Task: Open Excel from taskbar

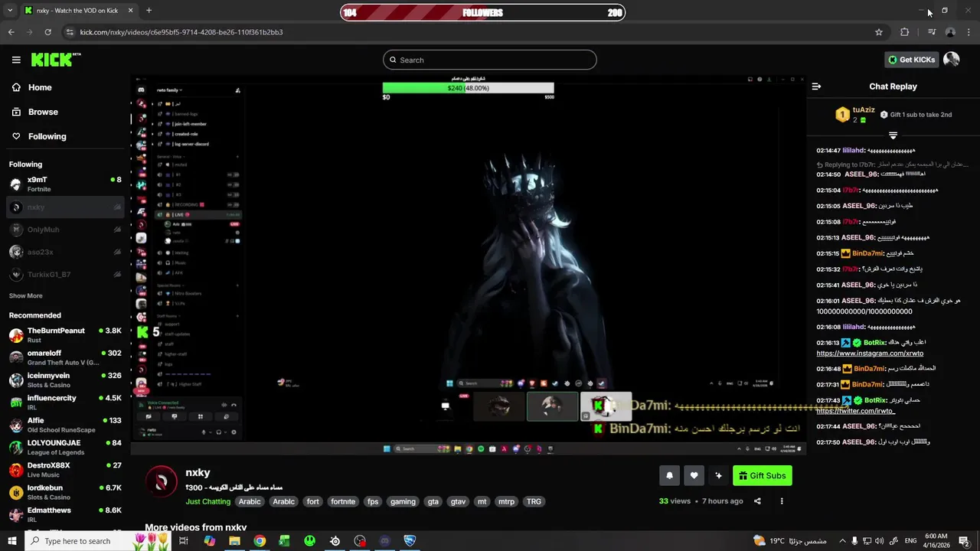Action: coord(284,541)
